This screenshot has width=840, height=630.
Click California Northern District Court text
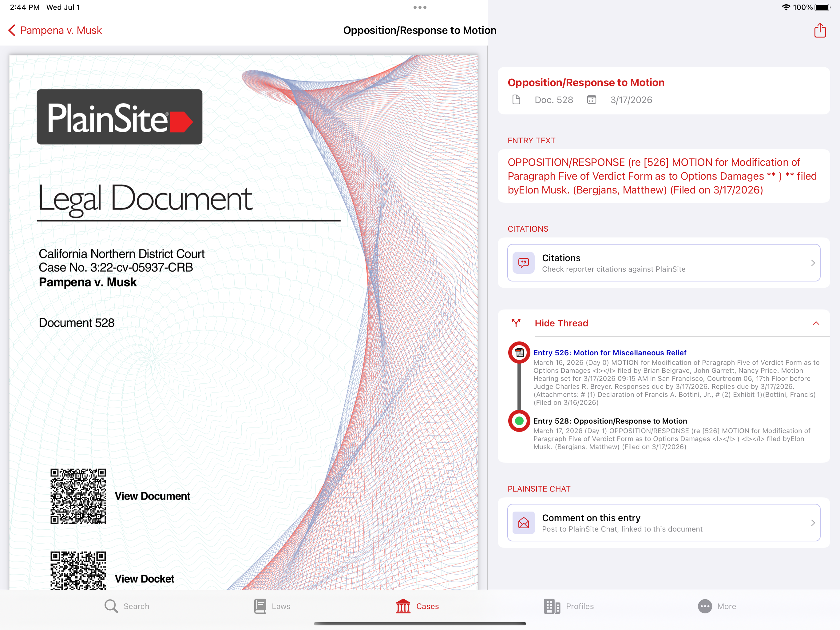point(121,254)
